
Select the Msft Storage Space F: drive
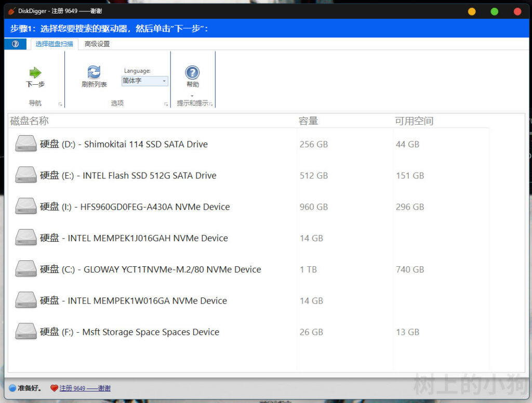(x=150, y=332)
